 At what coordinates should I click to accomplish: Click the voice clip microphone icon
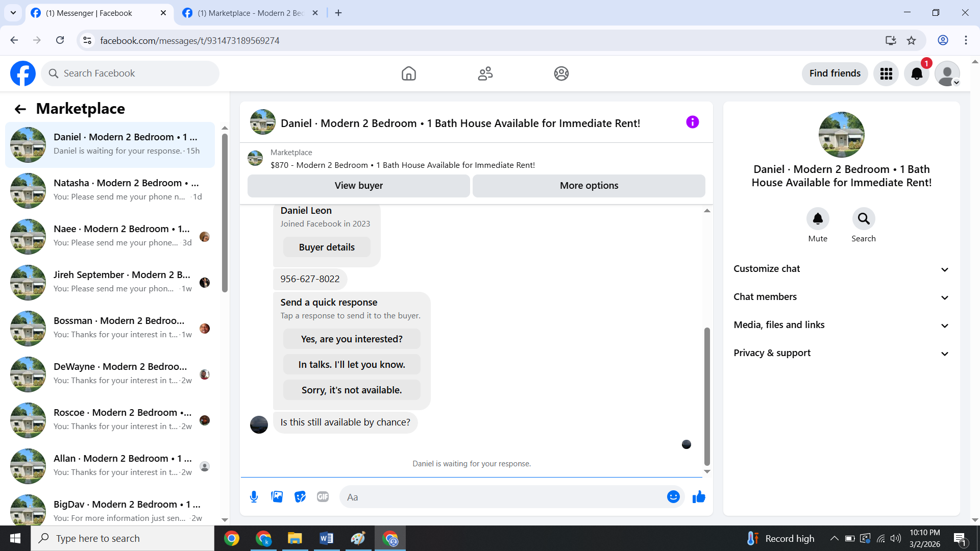click(254, 496)
